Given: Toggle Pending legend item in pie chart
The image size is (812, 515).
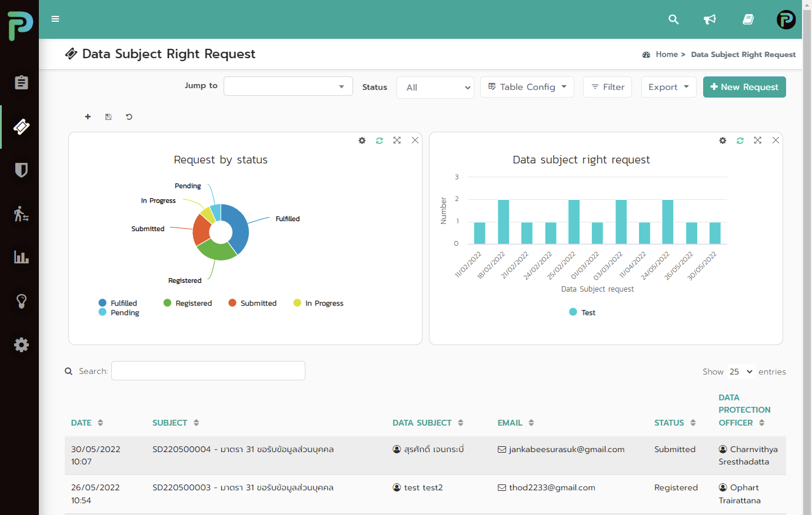Looking at the screenshot, I should point(119,313).
